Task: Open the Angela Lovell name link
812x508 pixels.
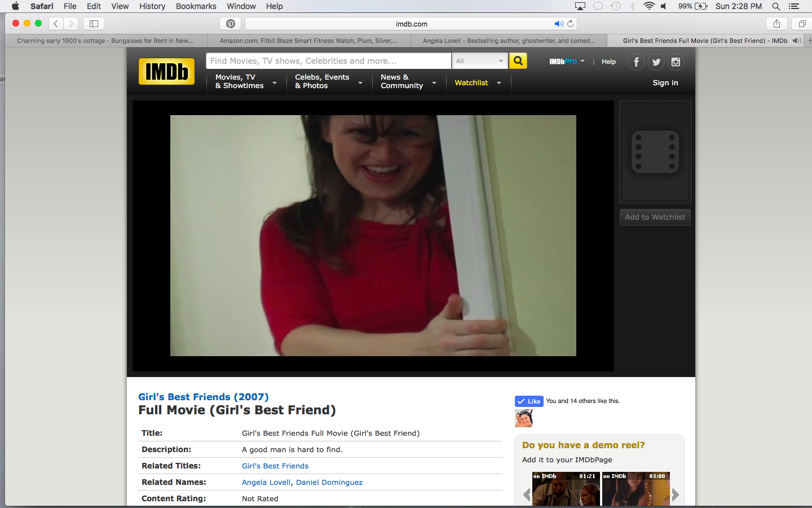Action: point(266,482)
